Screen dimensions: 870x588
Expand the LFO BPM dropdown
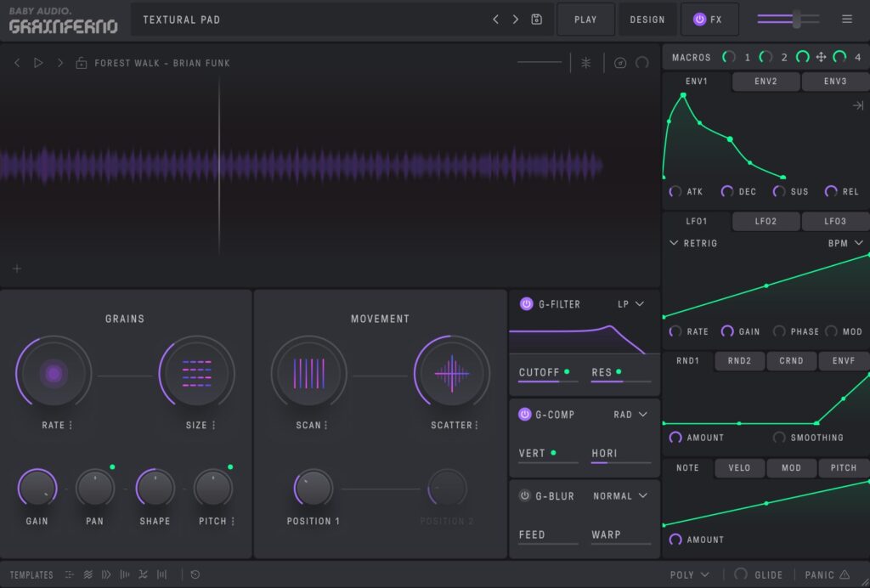[x=845, y=243]
